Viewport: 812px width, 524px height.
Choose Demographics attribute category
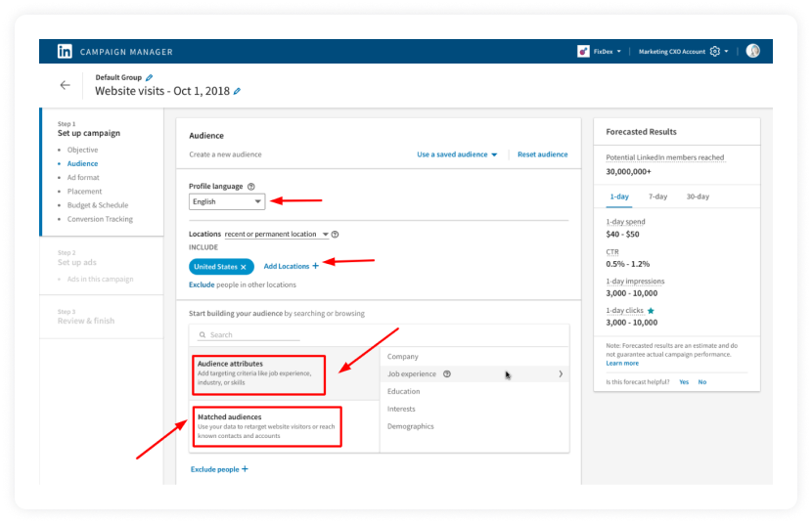[410, 427]
